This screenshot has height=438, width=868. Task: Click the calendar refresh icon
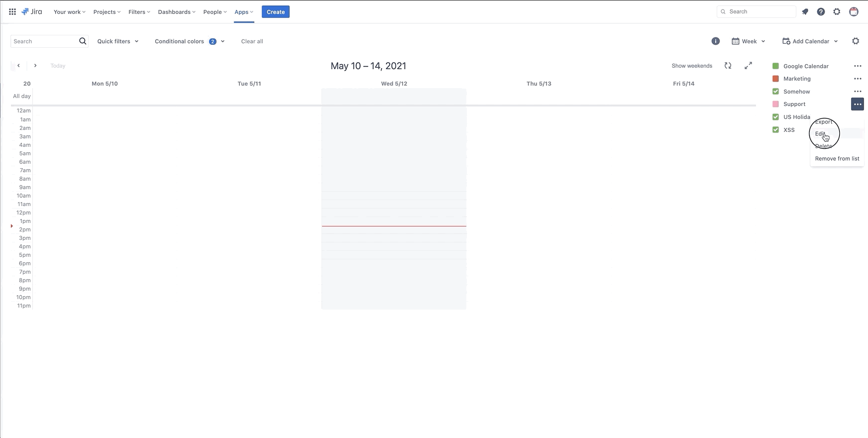[728, 66]
